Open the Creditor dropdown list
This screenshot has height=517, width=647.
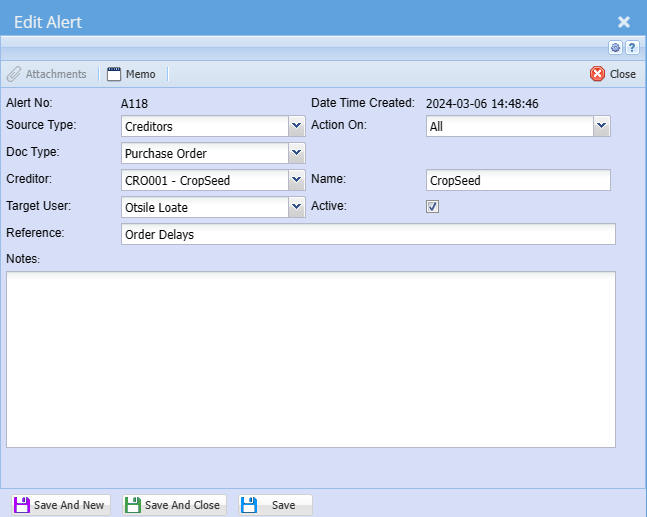point(296,180)
